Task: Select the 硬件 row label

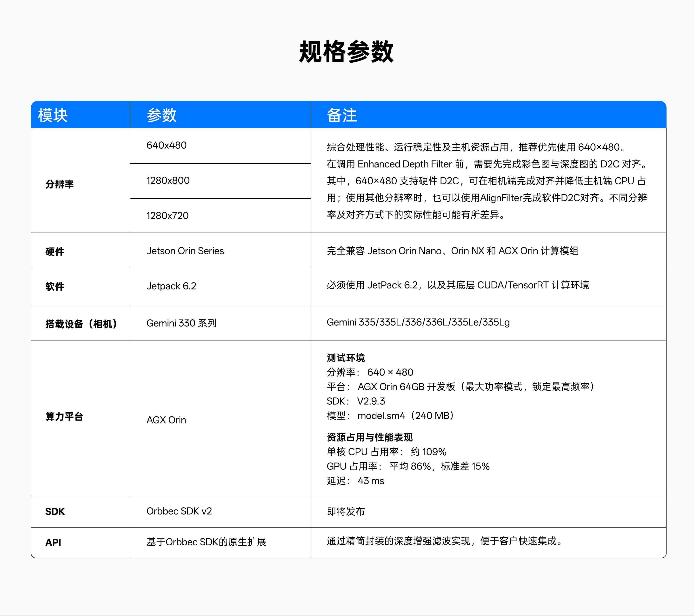Action: [x=55, y=252]
